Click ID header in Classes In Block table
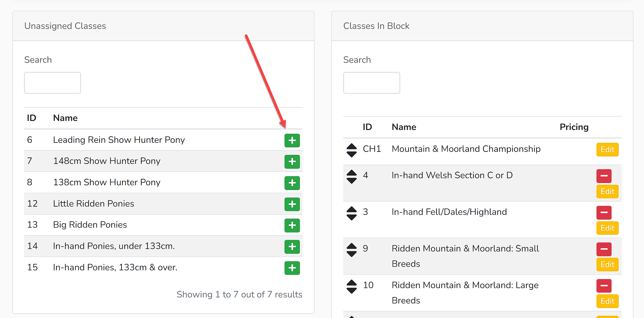Screen dimensions: 644x318 (x=367, y=127)
